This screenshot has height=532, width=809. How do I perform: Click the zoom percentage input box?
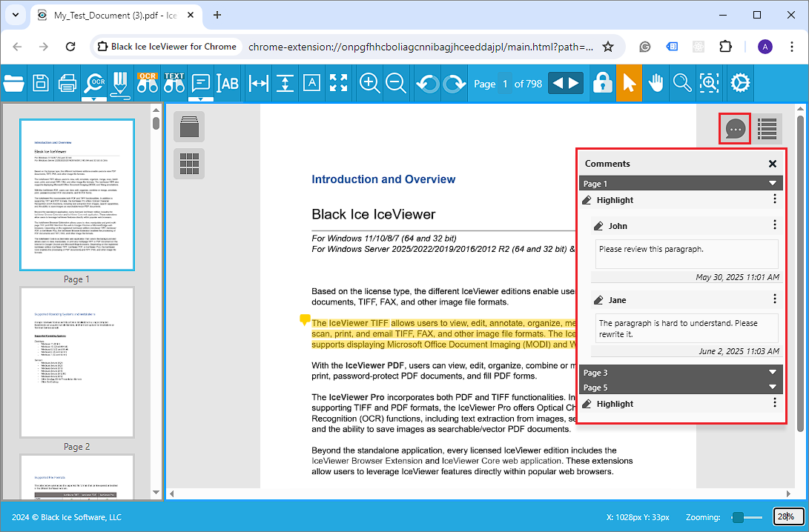pos(788,516)
